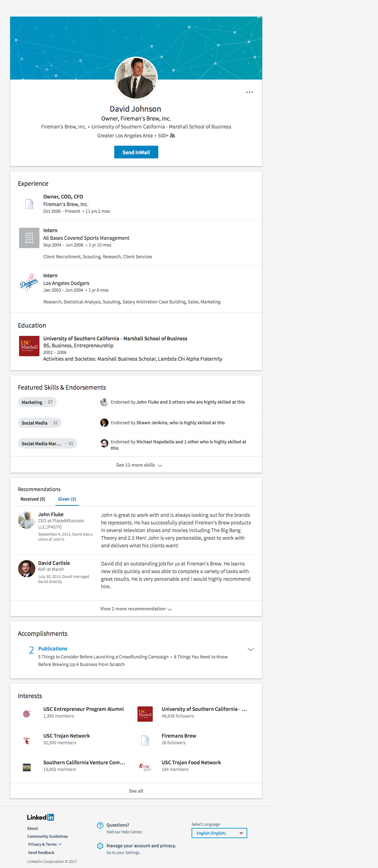This screenshot has width=378, height=868.
Task: Click the Los Angeles Dodgers logo
Action: [x=29, y=283]
